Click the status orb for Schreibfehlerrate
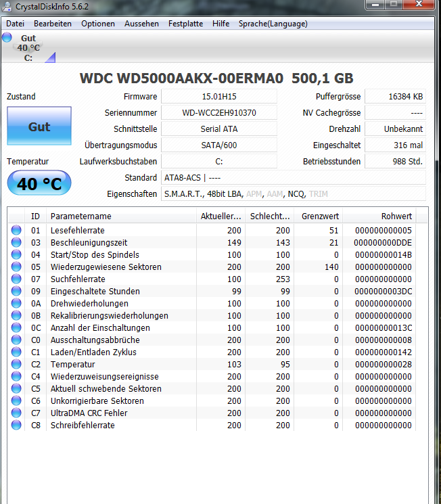 [x=16, y=425]
